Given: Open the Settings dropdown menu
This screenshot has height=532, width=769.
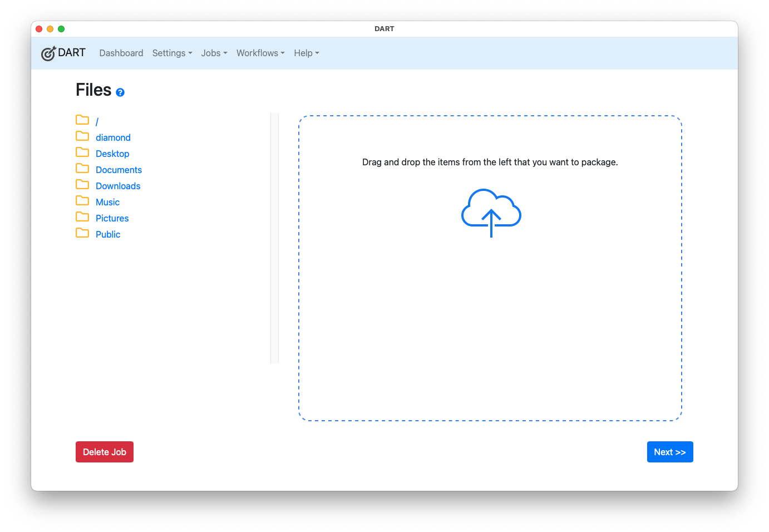Looking at the screenshot, I should point(172,53).
